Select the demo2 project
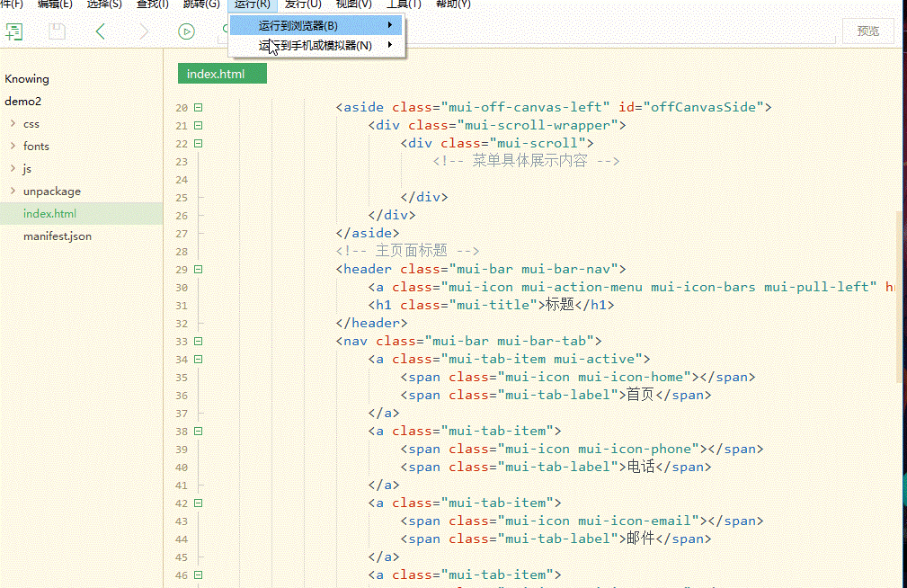The image size is (907, 588). (x=23, y=102)
